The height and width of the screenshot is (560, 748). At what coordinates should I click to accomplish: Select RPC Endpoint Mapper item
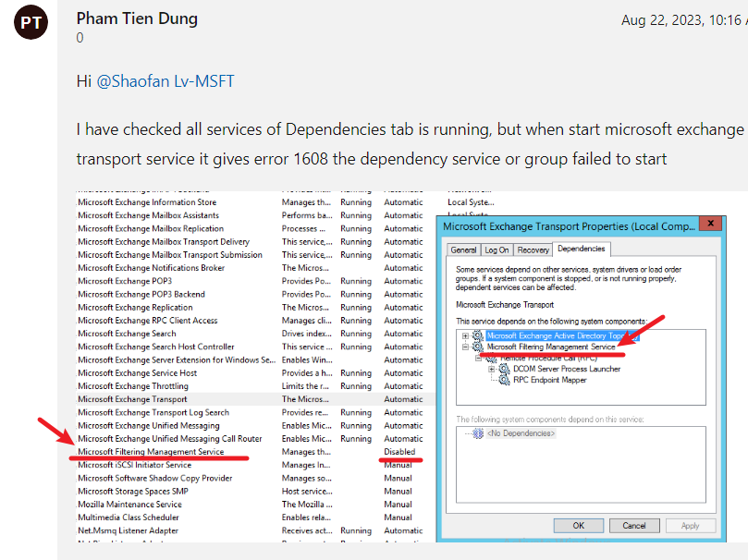coord(549,380)
